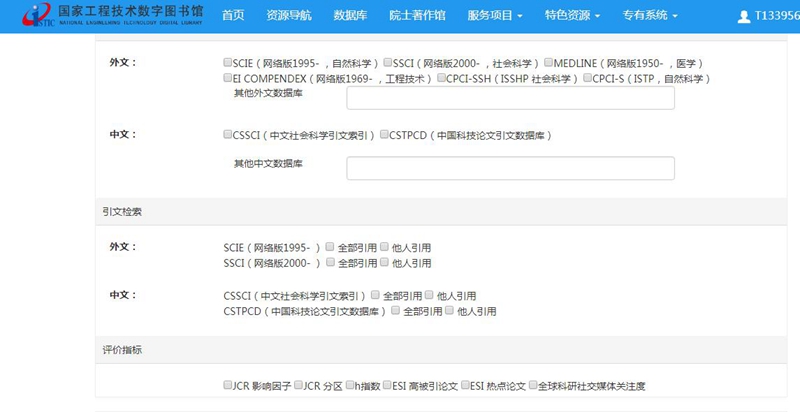Check 全部引用 for SCIE citation search

(x=329, y=247)
